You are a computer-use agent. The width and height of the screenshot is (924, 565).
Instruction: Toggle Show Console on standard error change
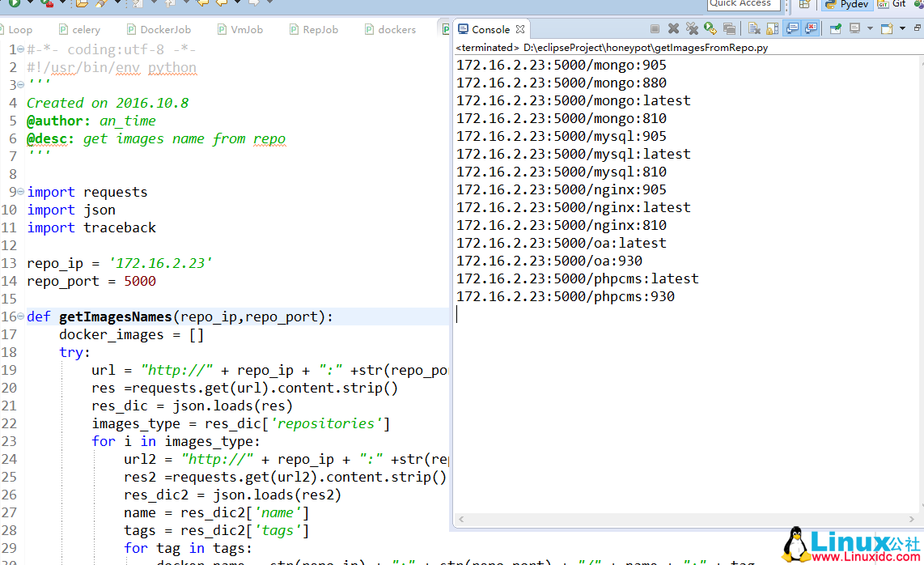[x=811, y=29]
